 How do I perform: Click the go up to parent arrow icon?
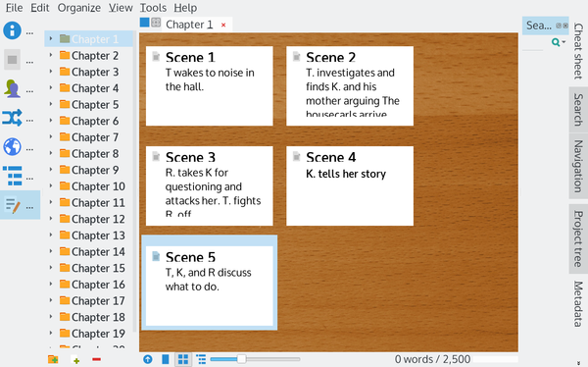(148, 359)
